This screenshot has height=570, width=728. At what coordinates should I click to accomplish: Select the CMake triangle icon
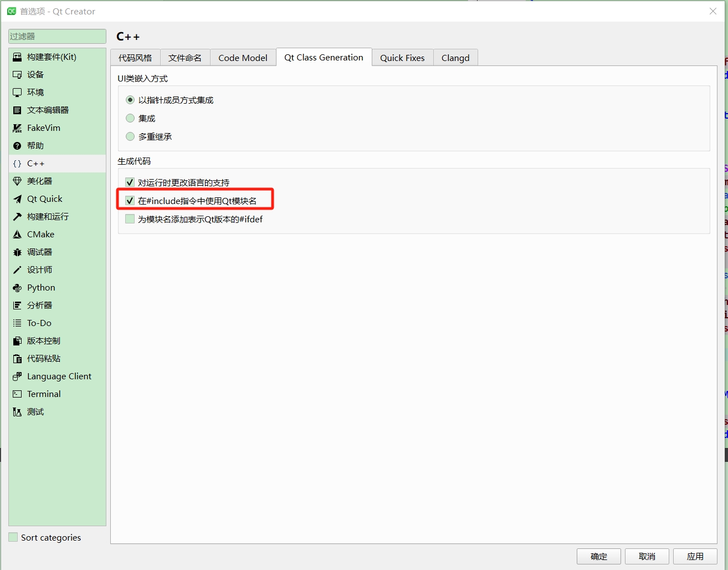click(x=17, y=235)
